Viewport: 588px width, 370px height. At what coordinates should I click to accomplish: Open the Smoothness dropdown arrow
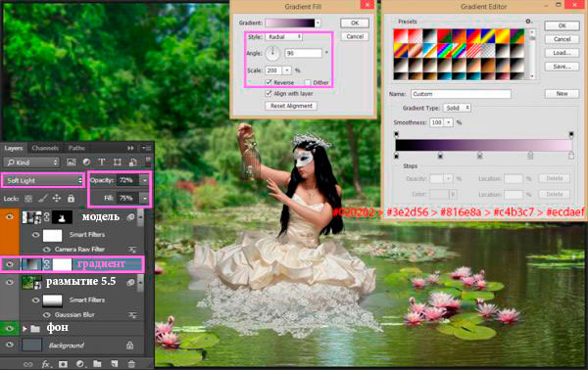(449, 122)
